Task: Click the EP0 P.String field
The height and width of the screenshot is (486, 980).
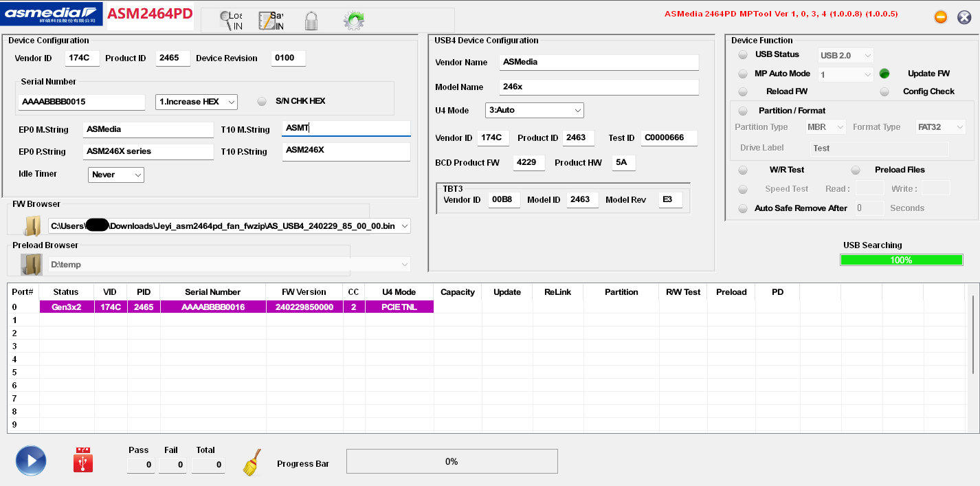Action: click(148, 152)
